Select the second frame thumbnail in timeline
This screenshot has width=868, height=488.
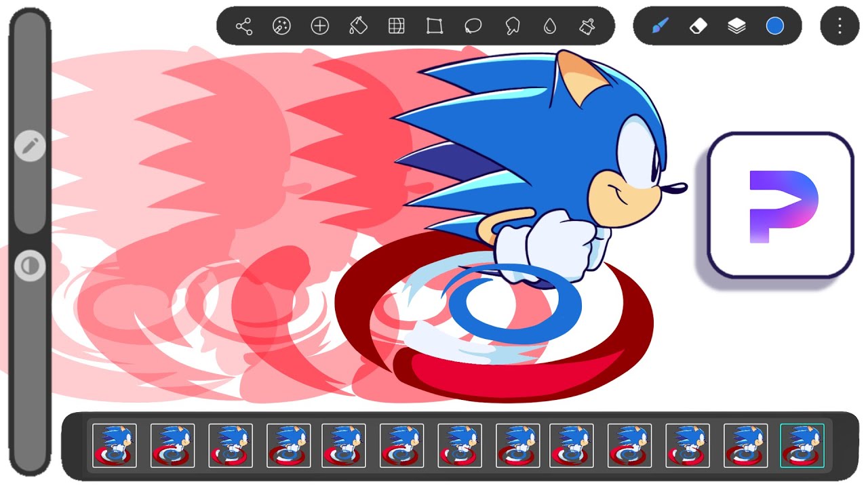click(x=172, y=445)
